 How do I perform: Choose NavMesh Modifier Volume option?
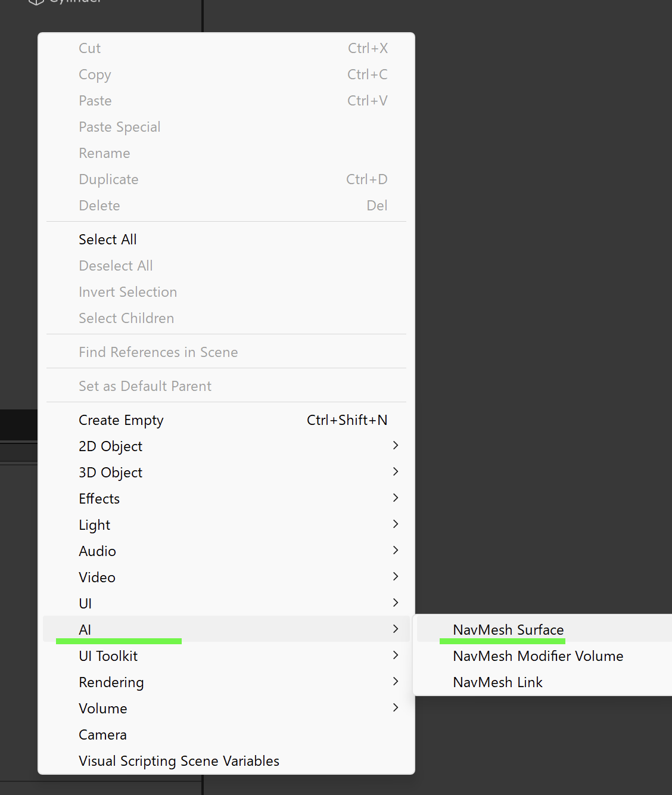pos(537,656)
